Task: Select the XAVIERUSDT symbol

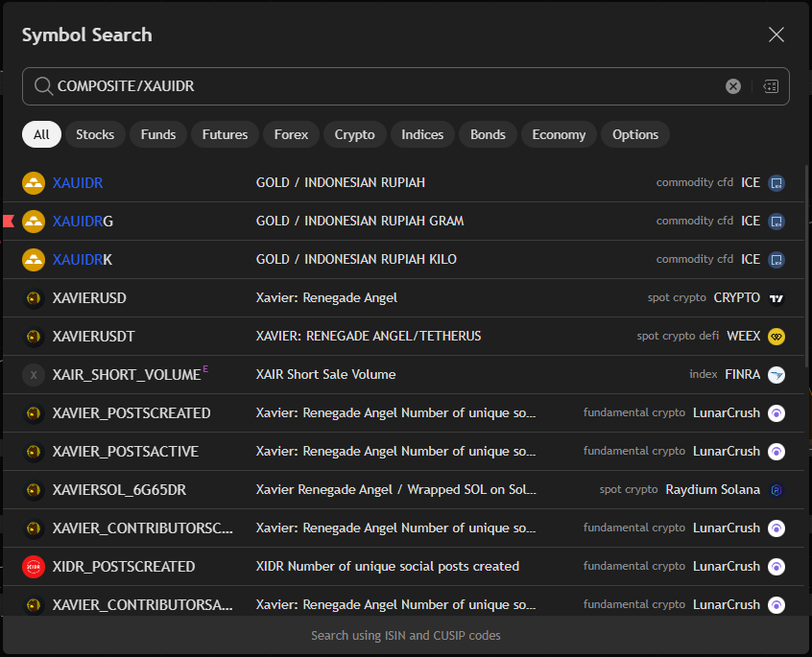Action: [93, 337]
